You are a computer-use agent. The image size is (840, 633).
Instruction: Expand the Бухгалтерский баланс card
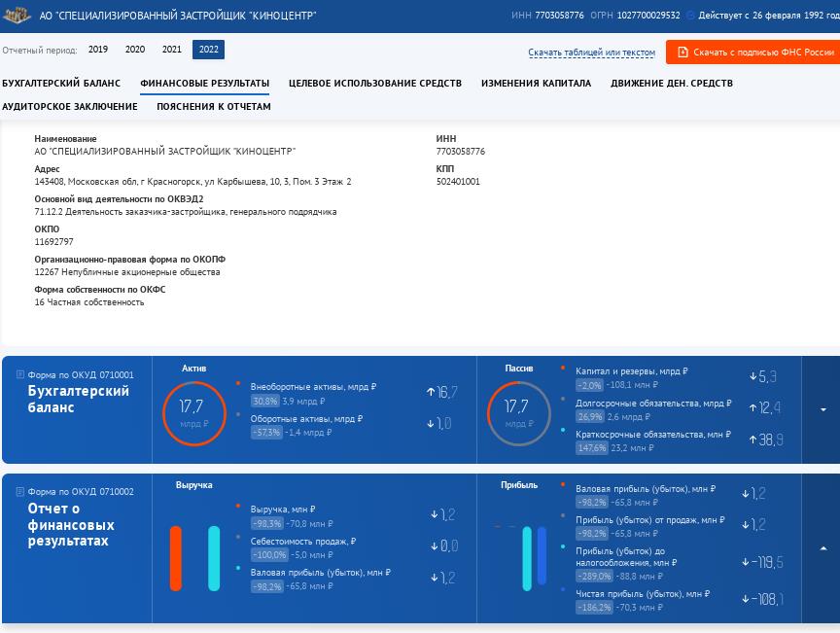tap(823, 410)
